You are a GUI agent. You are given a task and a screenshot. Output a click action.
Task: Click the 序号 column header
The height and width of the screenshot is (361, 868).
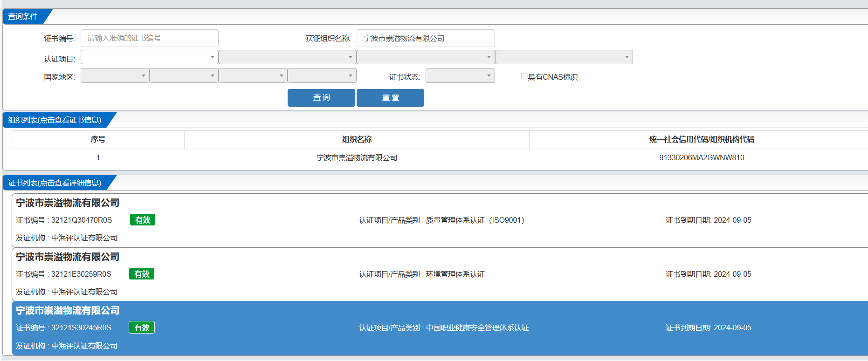coord(98,139)
